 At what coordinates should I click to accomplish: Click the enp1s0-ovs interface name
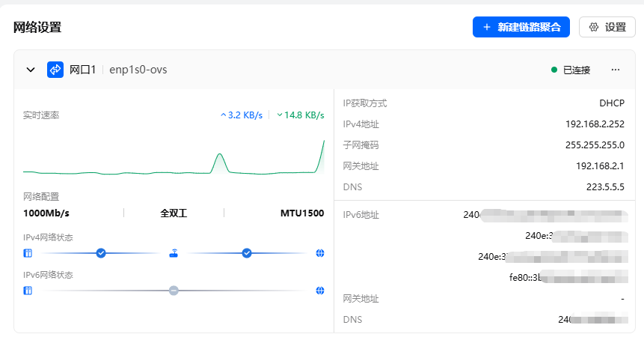tap(138, 70)
